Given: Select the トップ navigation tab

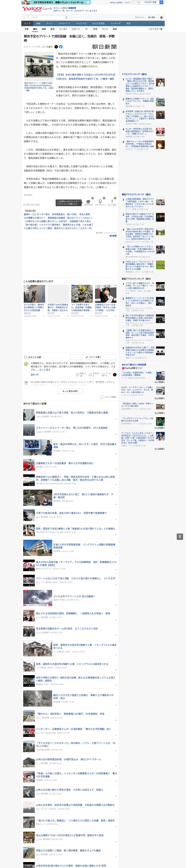Looking at the screenshot, I should click(27, 24).
